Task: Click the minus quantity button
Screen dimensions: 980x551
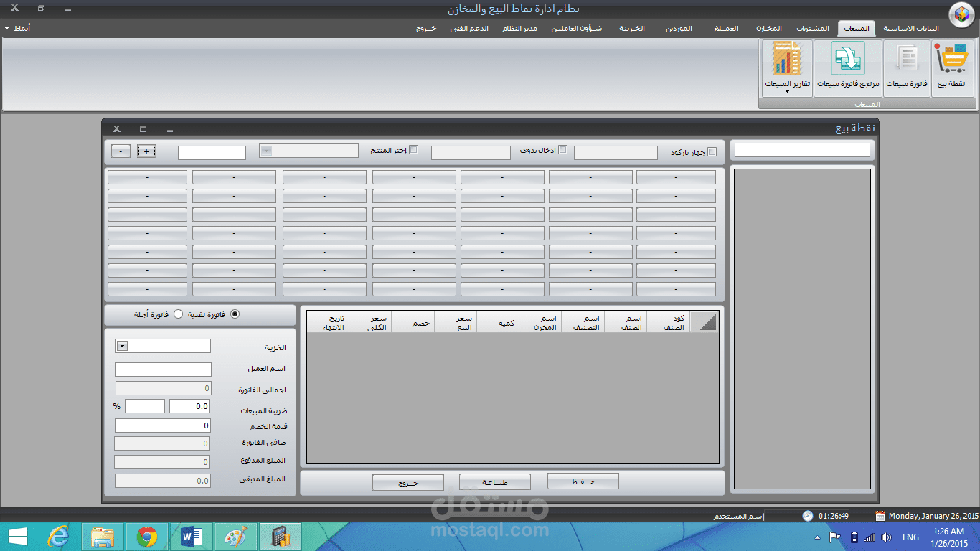Action: pyautogui.click(x=121, y=151)
